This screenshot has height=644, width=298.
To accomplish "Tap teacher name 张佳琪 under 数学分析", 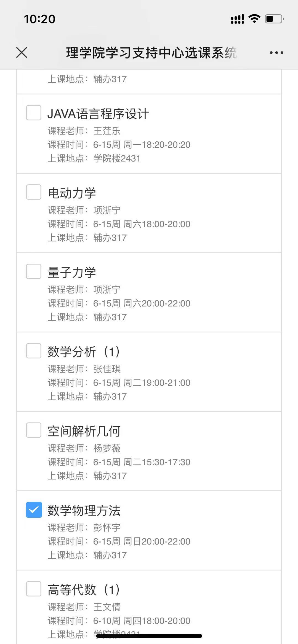I will click(x=107, y=369).
